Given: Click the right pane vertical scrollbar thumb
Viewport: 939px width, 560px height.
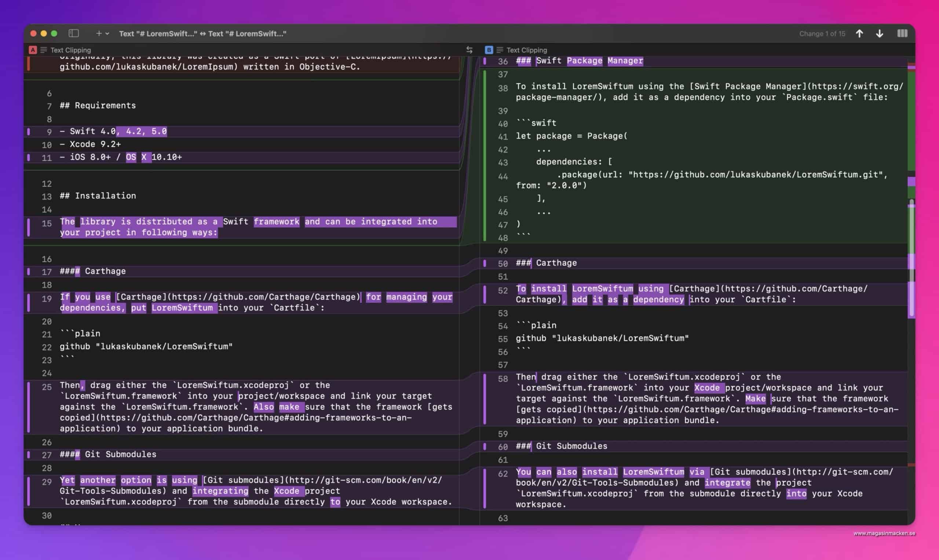Looking at the screenshot, I should pos(911,257).
